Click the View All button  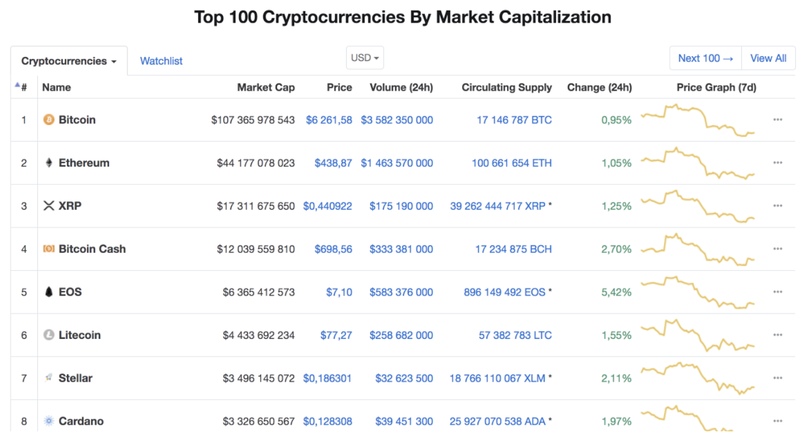tap(768, 58)
